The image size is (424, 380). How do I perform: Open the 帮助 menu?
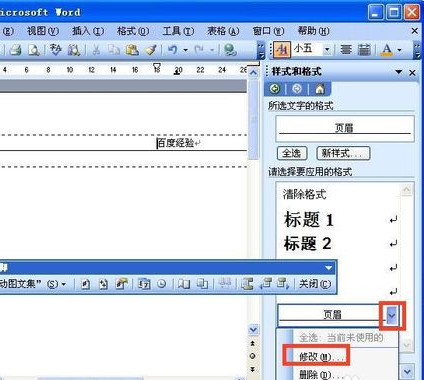point(313,31)
